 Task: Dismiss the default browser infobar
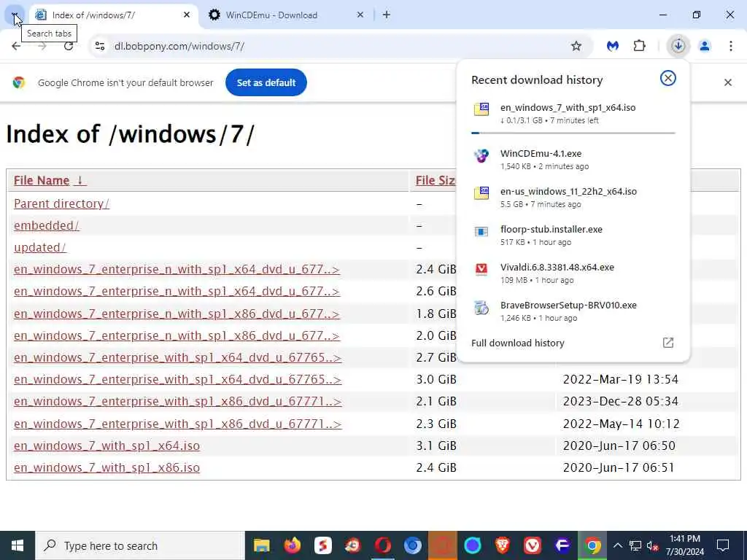727,82
